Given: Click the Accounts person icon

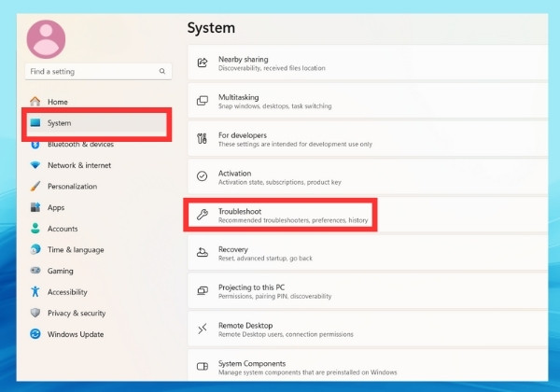Looking at the screenshot, I should (x=35, y=229).
